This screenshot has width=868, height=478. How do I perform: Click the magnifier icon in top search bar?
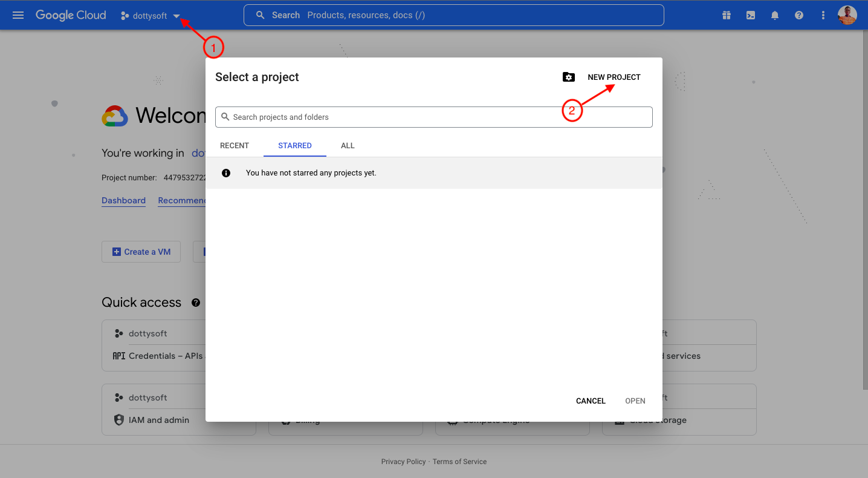pyautogui.click(x=261, y=15)
